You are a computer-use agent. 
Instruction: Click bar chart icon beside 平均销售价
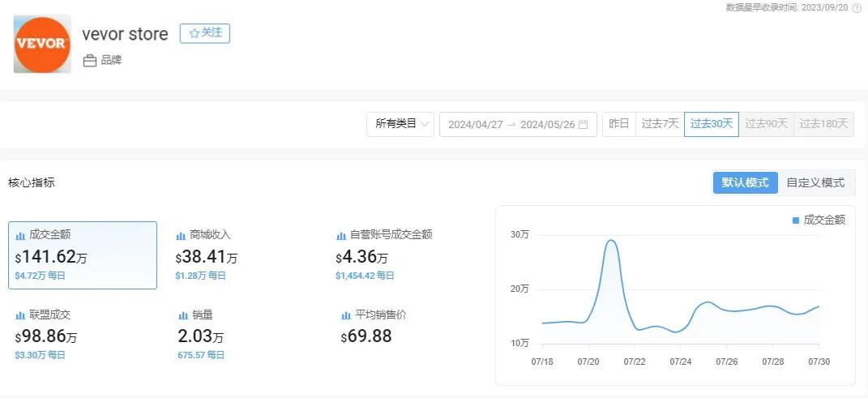(346, 315)
